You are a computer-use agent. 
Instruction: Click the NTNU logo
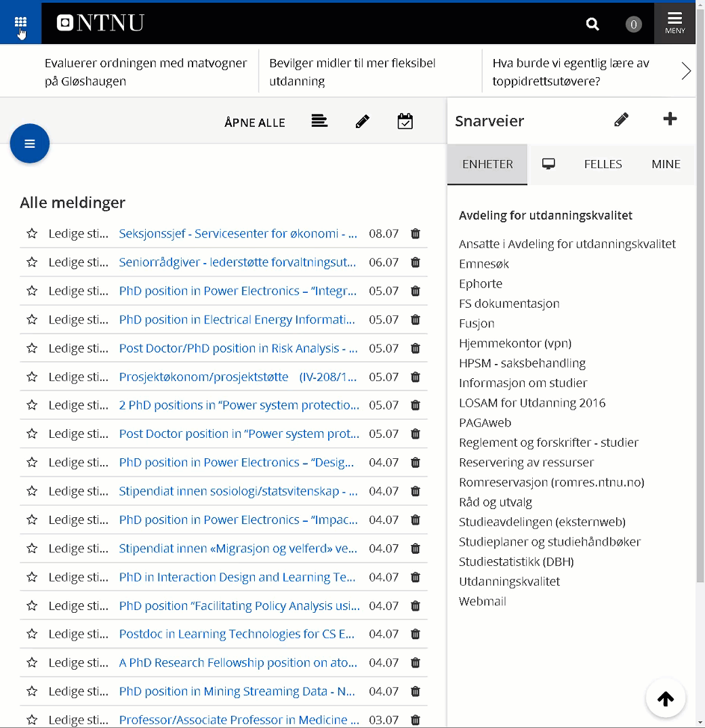pos(100,23)
